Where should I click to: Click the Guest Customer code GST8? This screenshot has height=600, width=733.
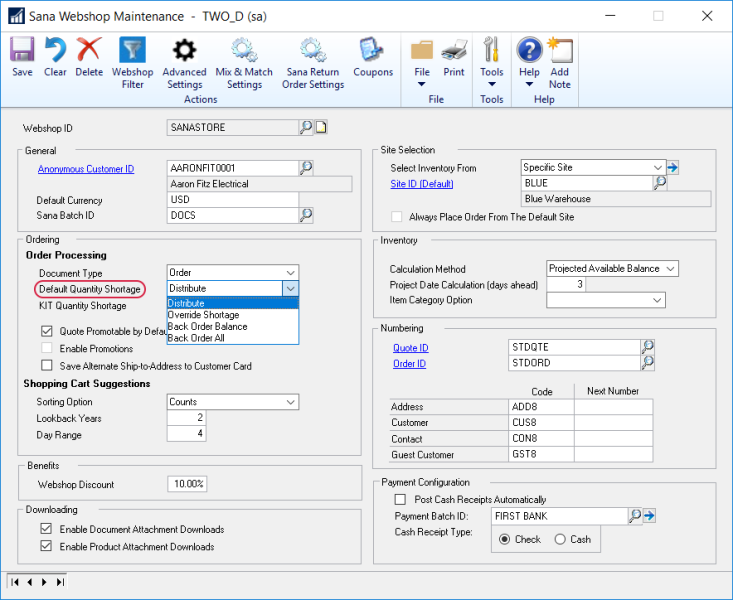pyautogui.click(x=541, y=454)
